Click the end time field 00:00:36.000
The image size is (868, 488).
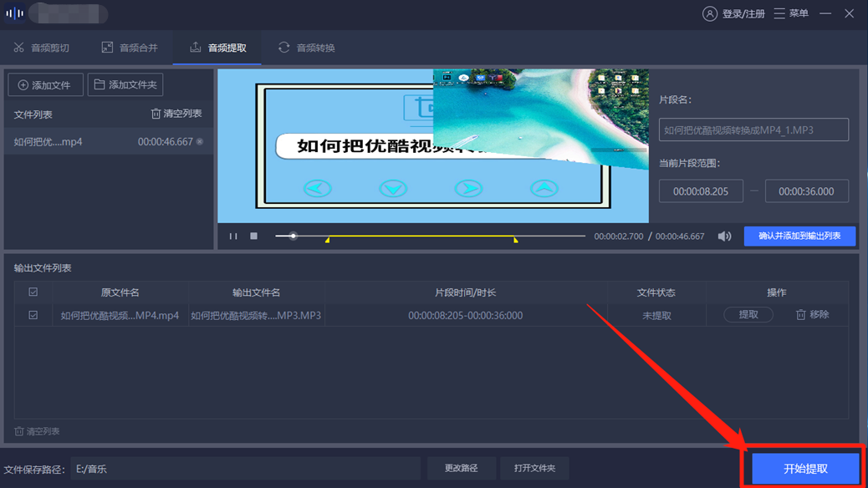[x=807, y=191]
